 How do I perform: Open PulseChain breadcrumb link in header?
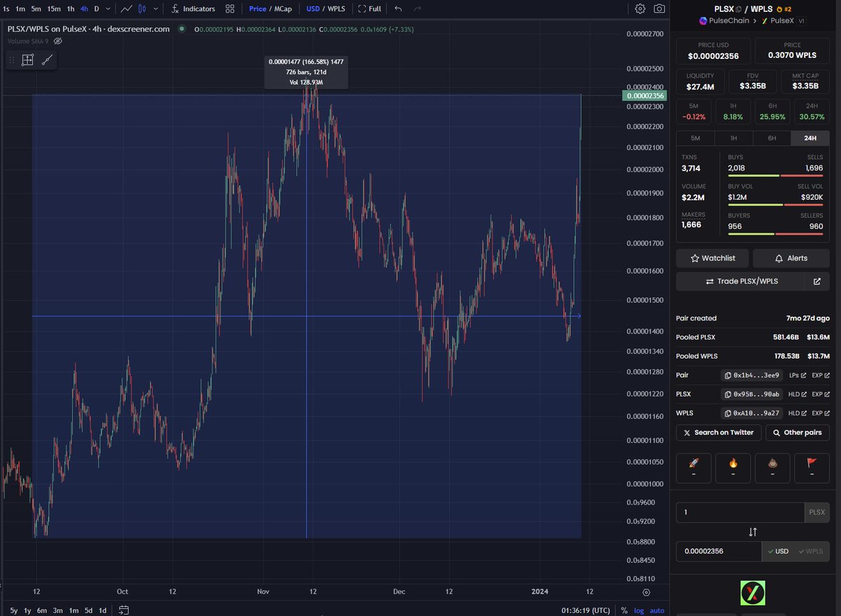point(724,21)
